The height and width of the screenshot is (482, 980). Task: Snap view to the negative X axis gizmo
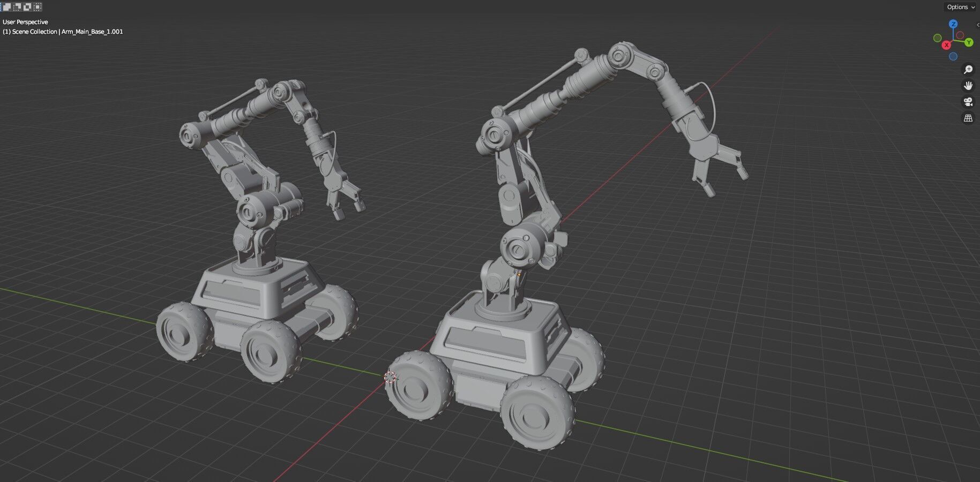tap(960, 35)
